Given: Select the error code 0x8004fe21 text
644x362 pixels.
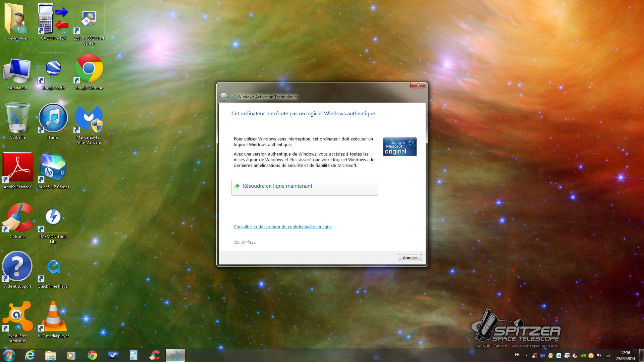Looking at the screenshot, I should (245, 242).
